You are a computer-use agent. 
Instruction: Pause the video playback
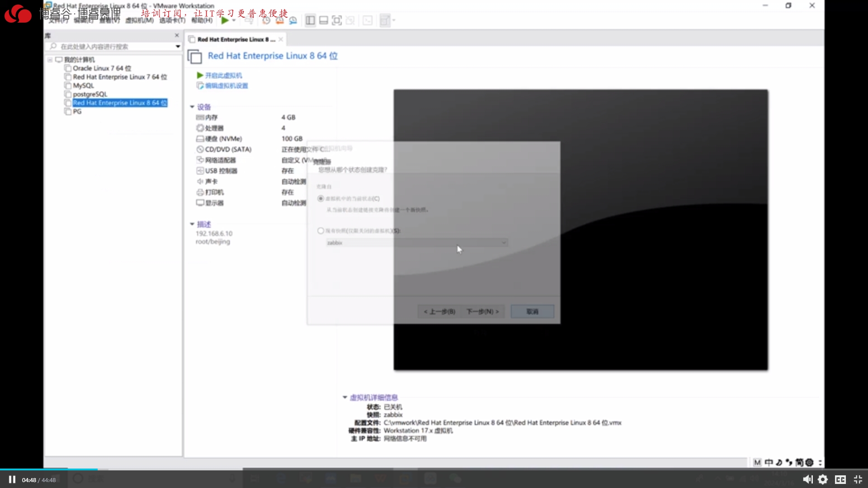coord(12,479)
